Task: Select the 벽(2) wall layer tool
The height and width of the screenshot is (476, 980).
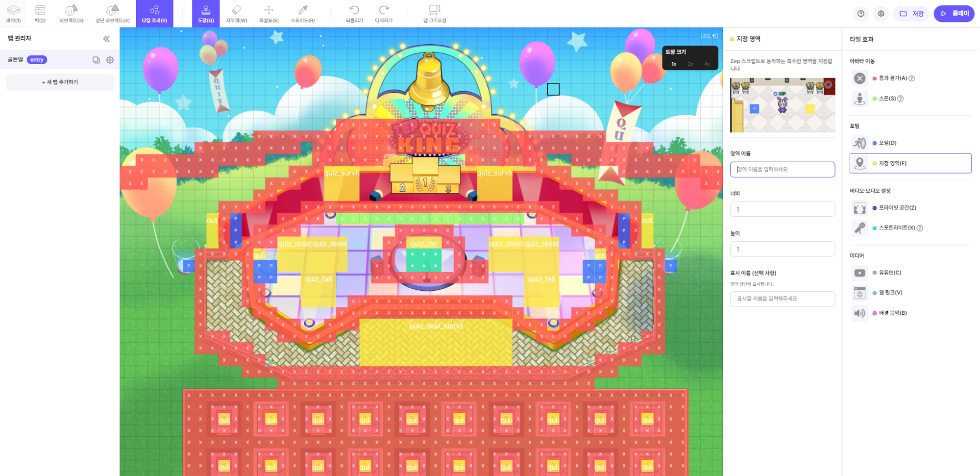Action: click(40, 14)
